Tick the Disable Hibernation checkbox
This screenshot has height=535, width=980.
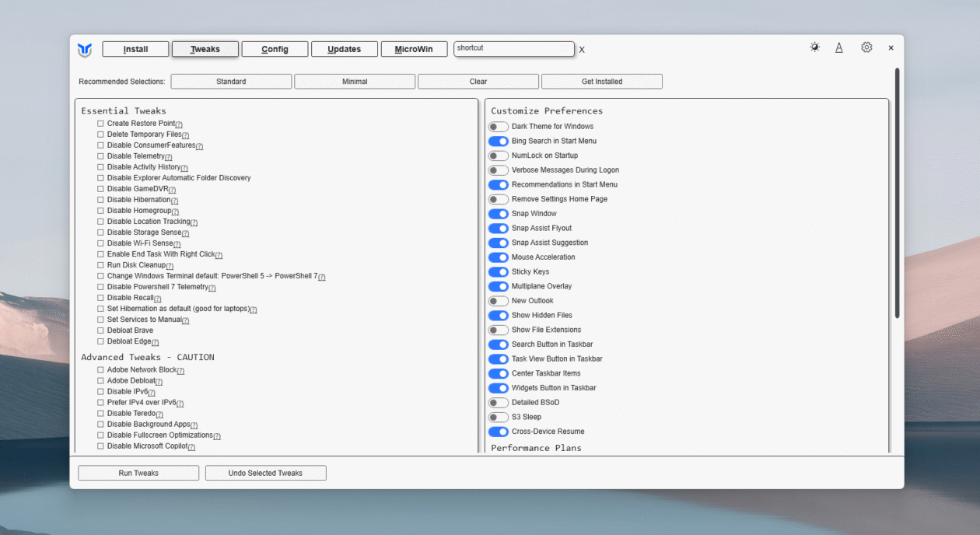coord(100,200)
